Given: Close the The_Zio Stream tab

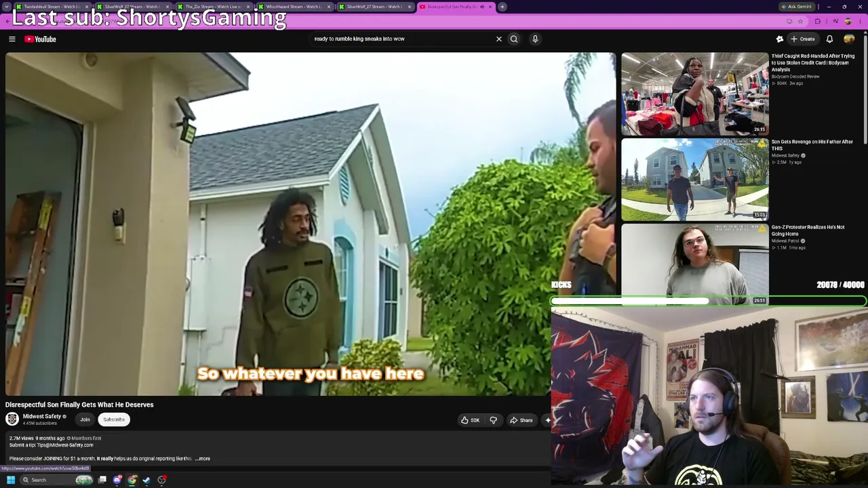Looking at the screenshot, I should click(248, 7).
